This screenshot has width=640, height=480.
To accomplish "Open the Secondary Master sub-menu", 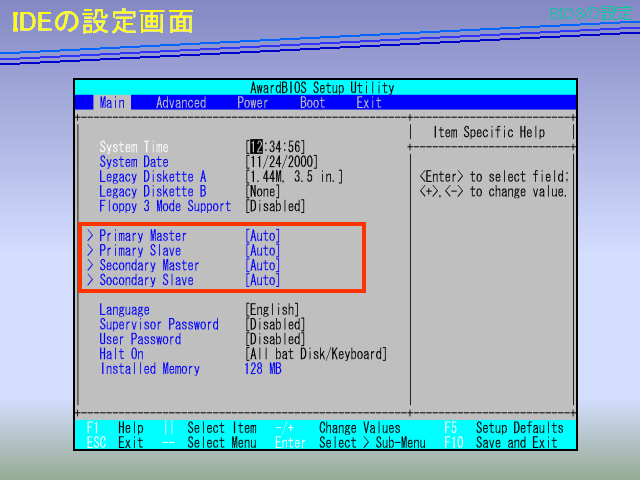I will click(x=148, y=266).
